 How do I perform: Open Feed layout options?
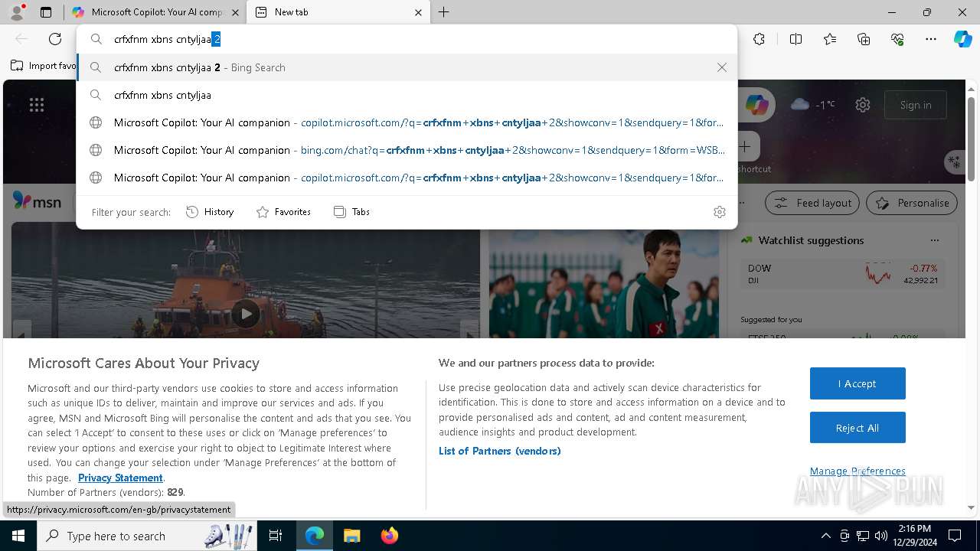click(x=812, y=203)
